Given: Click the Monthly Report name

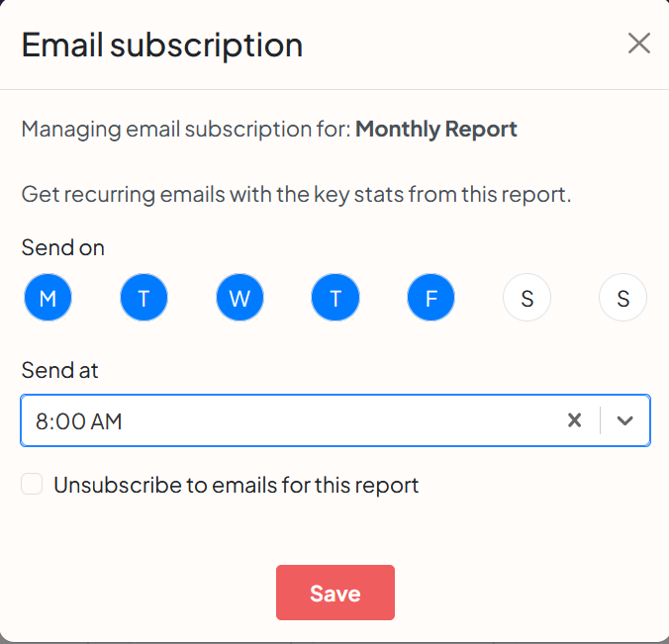Looking at the screenshot, I should tap(435, 129).
